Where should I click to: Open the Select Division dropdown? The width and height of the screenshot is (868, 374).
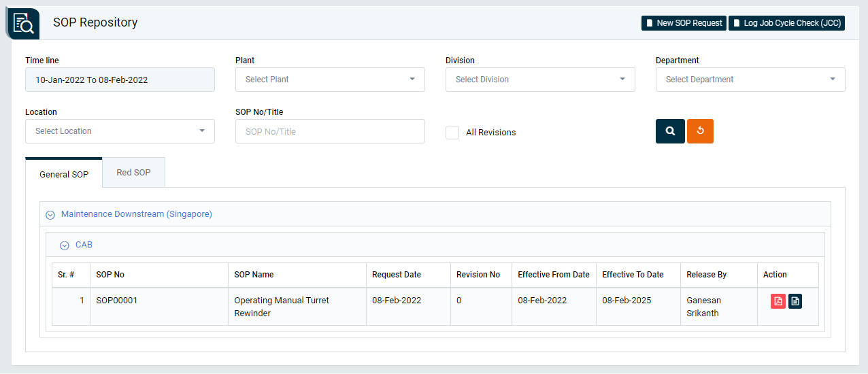[x=540, y=80]
